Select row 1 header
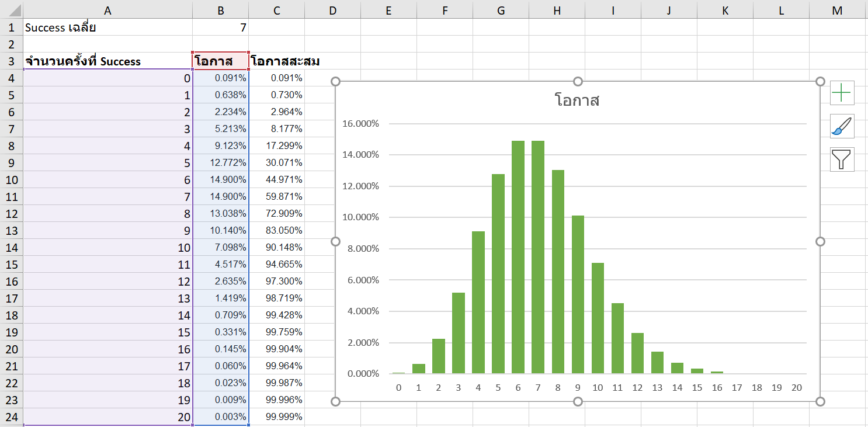The height and width of the screenshot is (427, 868). tap(9, 27)
